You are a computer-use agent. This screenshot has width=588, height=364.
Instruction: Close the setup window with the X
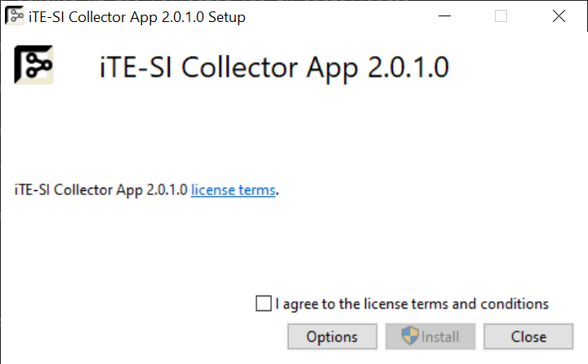(559, 16)
